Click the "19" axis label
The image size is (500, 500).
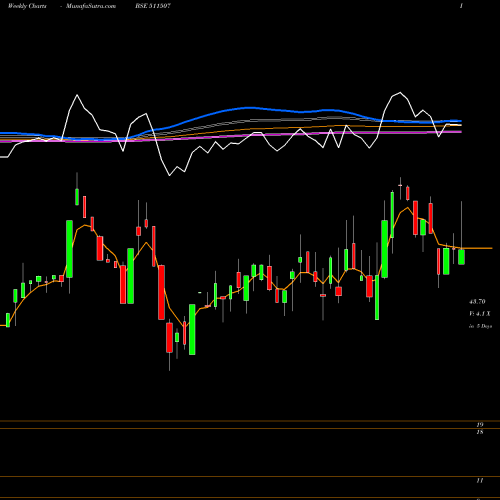(480, 425)
